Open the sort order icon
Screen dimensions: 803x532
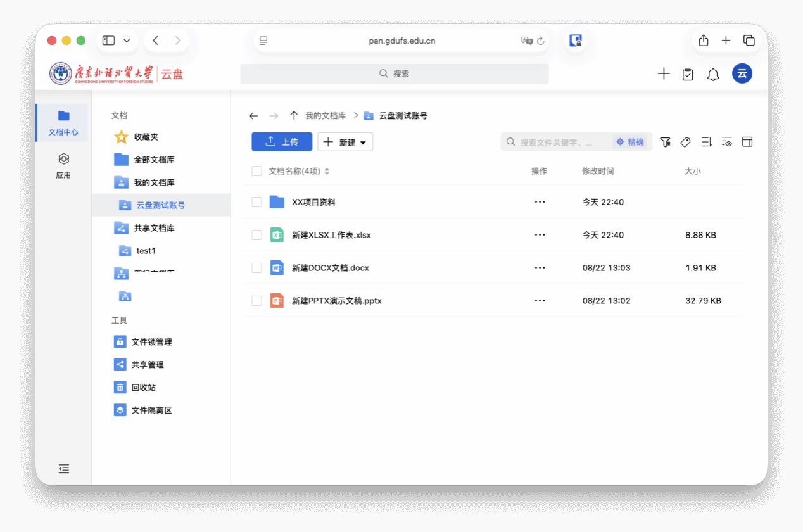(x=707, y=142)
